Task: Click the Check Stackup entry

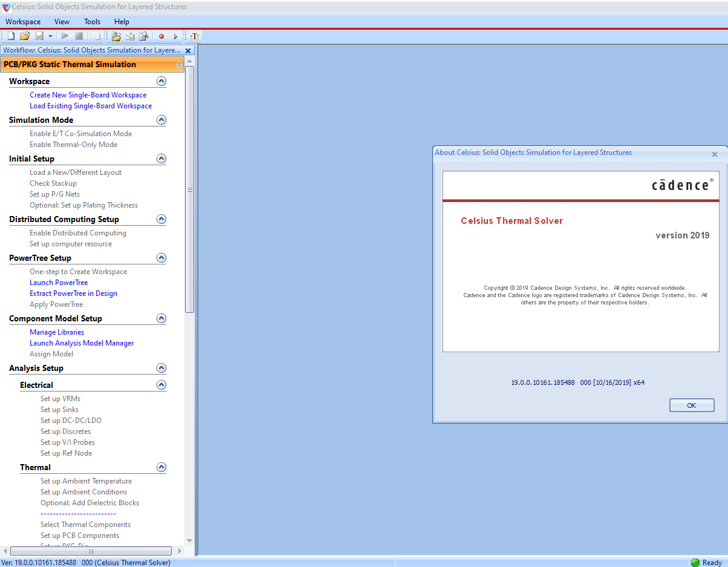Action: pos(53,183)
